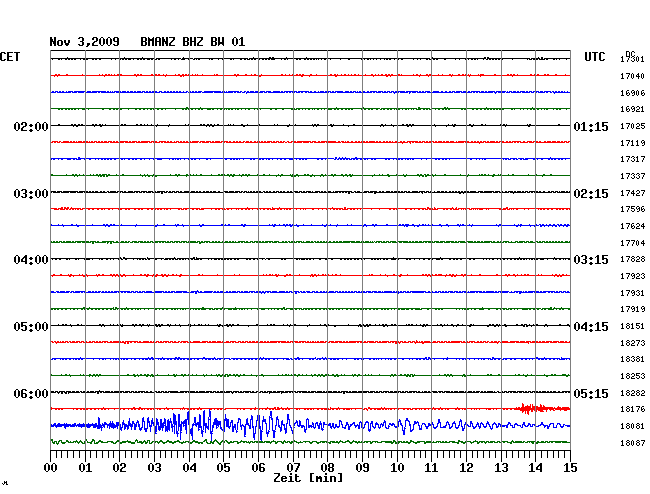This screenshot has height=494, width=650.
Task: Click the DC value 17427
Action: 633,193
